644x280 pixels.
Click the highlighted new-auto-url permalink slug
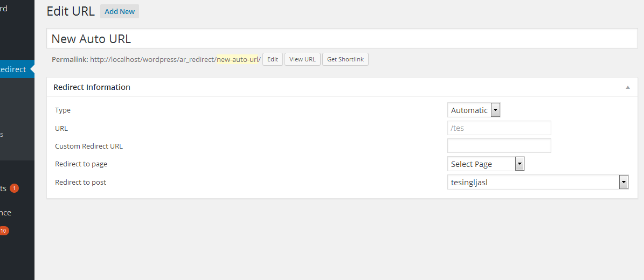click(x=238, y=59)
